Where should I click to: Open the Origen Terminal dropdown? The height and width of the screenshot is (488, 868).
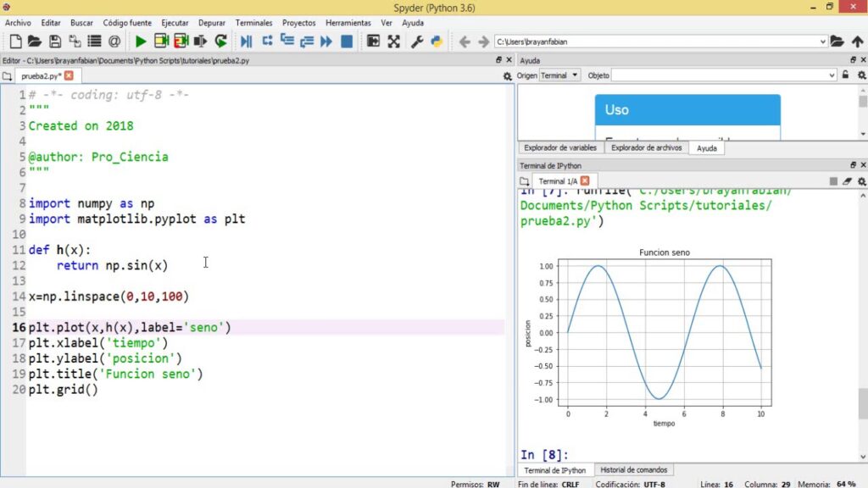click(x=559, y=75)
